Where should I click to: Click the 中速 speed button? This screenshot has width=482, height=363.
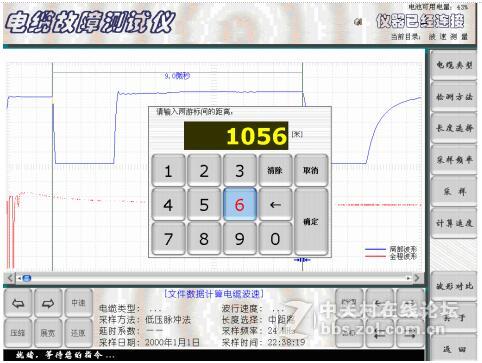78,303
